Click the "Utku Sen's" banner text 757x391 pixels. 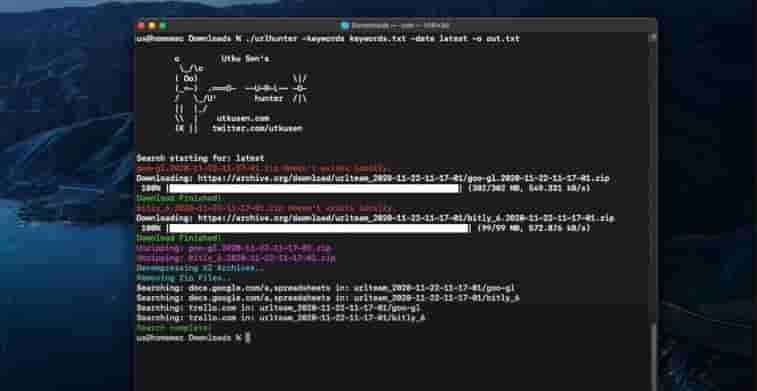[245, 59]
